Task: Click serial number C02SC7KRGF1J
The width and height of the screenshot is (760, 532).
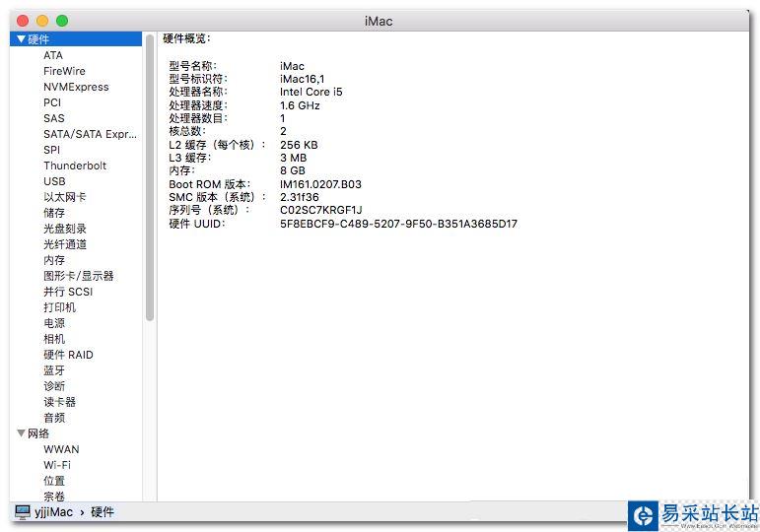Action: tap(321, 210)
